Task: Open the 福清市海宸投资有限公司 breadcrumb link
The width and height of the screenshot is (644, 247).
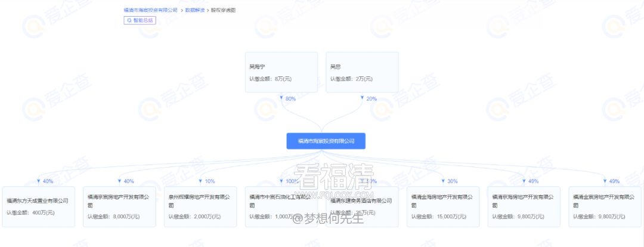Action: 150,10
